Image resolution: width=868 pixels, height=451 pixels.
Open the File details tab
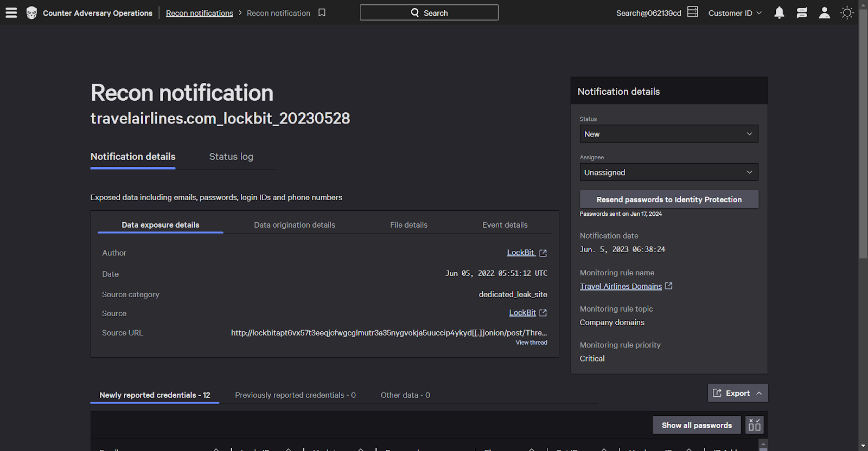pyautogui.click(x=409, y=225)
